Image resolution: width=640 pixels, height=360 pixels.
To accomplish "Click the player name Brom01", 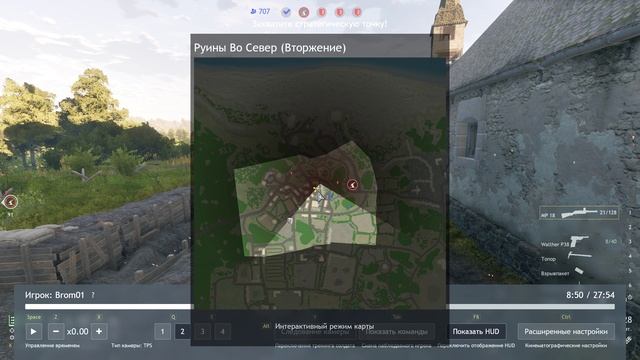I will [x=70, y=295].
